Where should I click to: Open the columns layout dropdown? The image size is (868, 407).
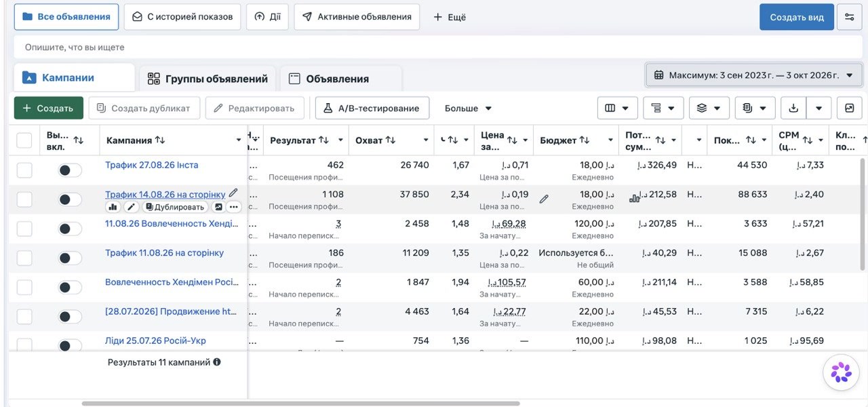(x=618, y=108)
